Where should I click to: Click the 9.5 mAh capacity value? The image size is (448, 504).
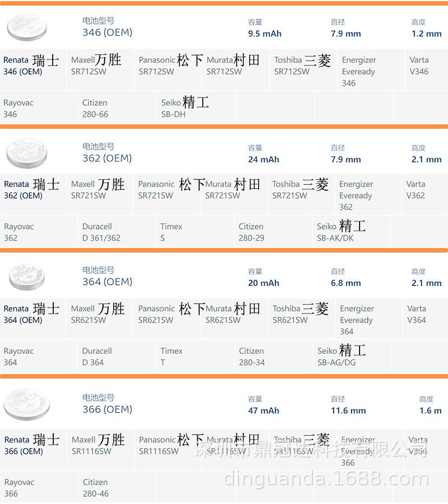pyautogui.click(x=264, y=34)
